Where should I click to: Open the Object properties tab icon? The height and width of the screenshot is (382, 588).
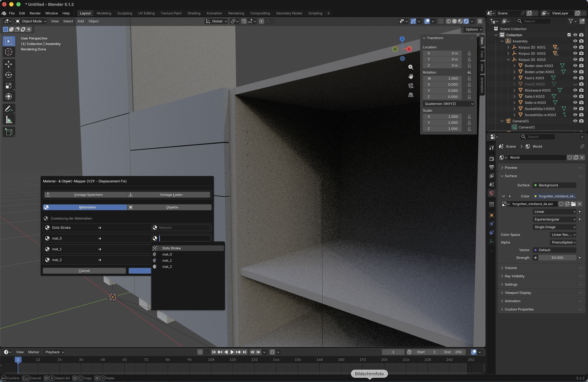click(492, 215)
